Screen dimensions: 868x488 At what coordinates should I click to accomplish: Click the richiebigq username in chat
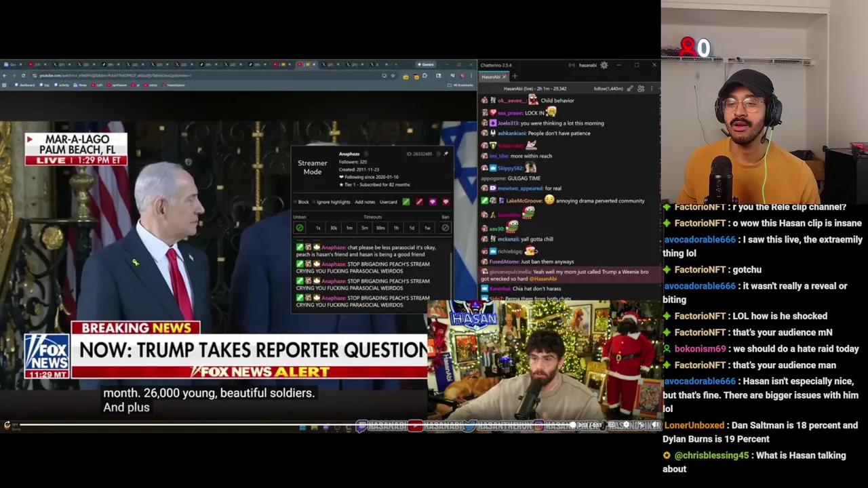(509, 251)
